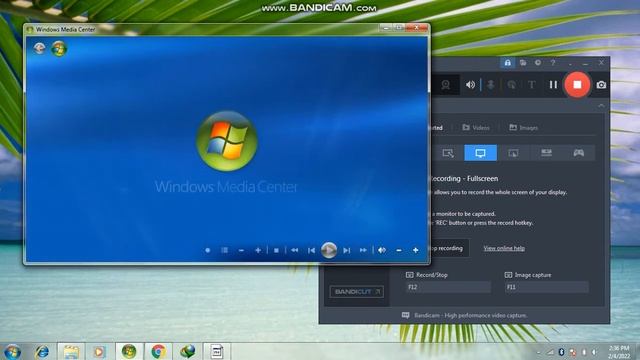The height and width of the screenshot is (360, 640).
Task: Click the Image capture hotkey field F11
Action: [547, 287]
